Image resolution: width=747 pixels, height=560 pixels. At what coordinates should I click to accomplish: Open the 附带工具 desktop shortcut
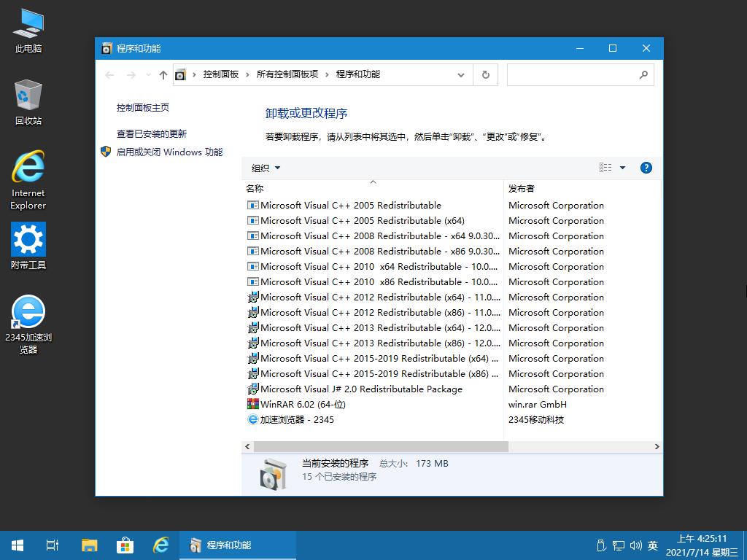28,246
